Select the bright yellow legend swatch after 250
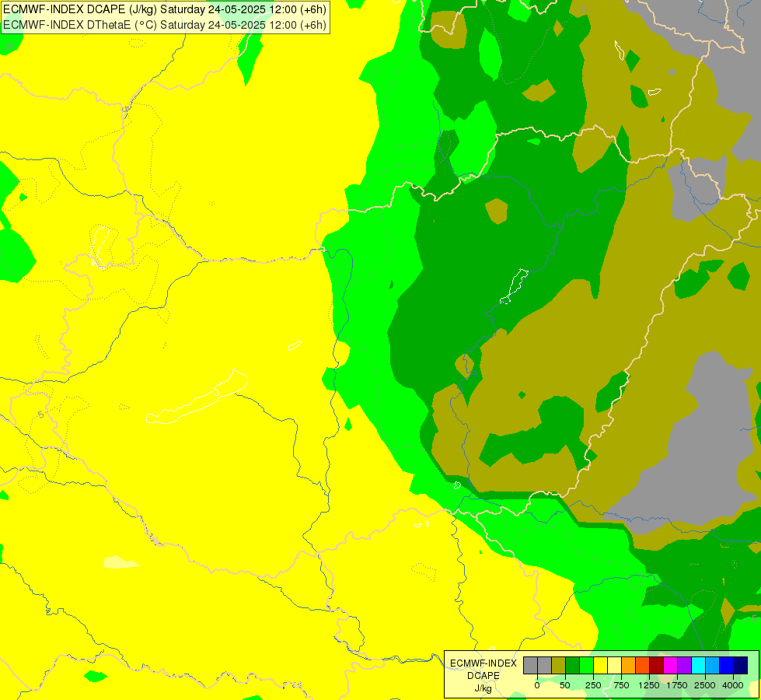 point(600,666)
